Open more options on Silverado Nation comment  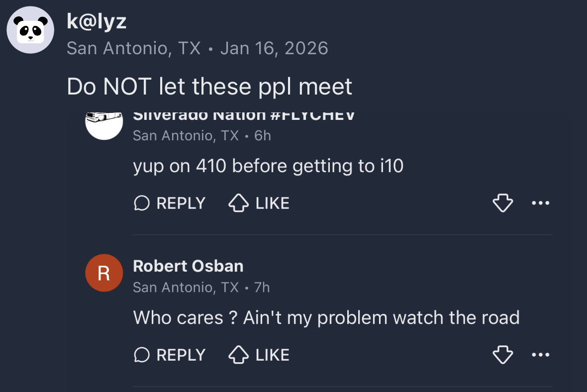(541, 203)
